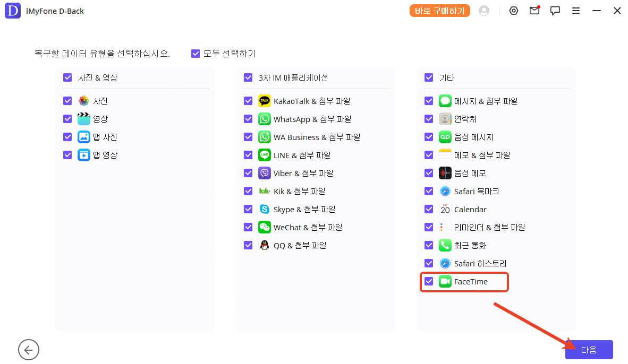The width and height of the screenshot is (628, 364).
Task: Toggle the 앱 영상 checkbox
Action: [67, 155]
